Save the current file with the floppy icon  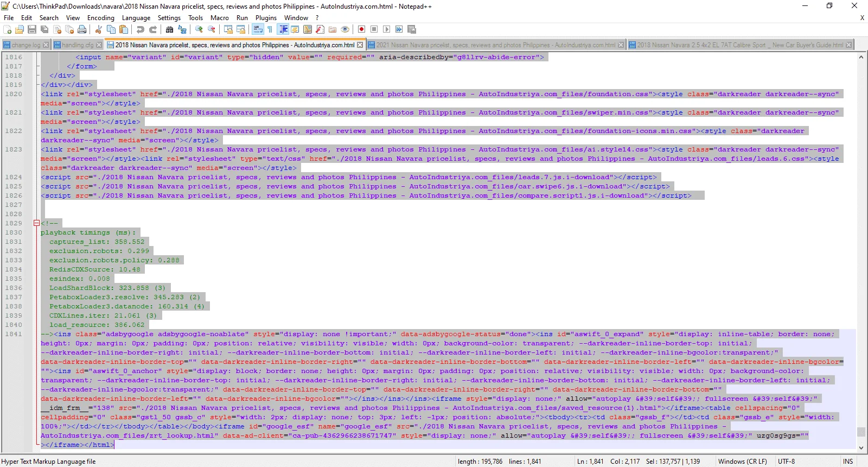(32, 29)
